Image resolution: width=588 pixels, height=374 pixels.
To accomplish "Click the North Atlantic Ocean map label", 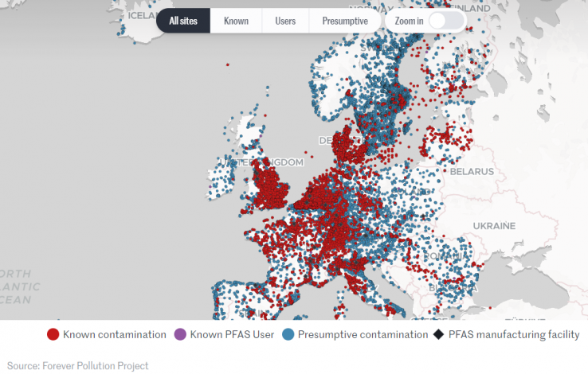I will 18,286.
